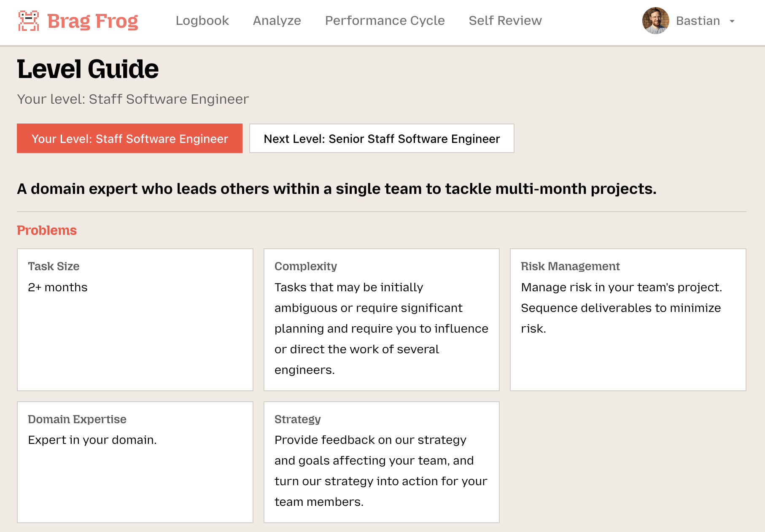Click the Brag Frog pixel frog logo icon
The width and height of the screenshot is (765, 532).
[x=28, y=21]
